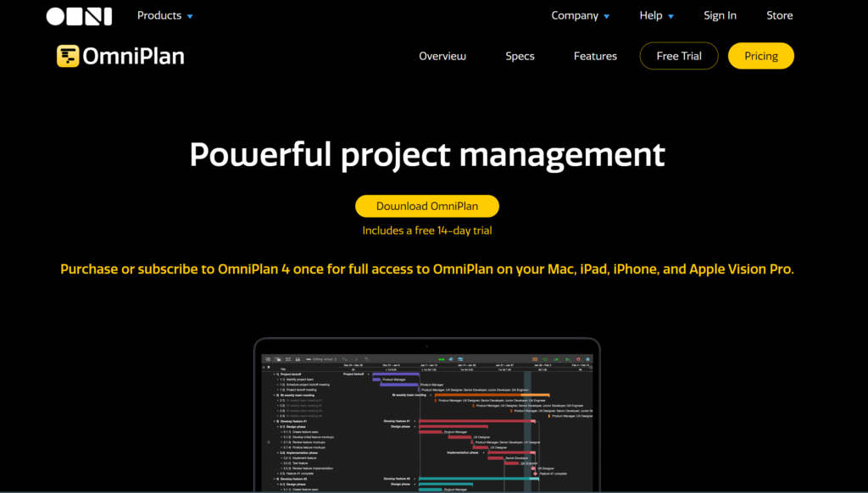Click the Download OmniPlan button
This screenshot has width=868, height=493.
[427, 206]
